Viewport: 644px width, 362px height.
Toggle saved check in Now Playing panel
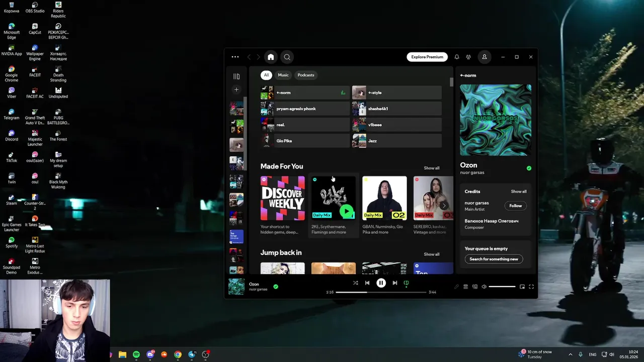529,168
